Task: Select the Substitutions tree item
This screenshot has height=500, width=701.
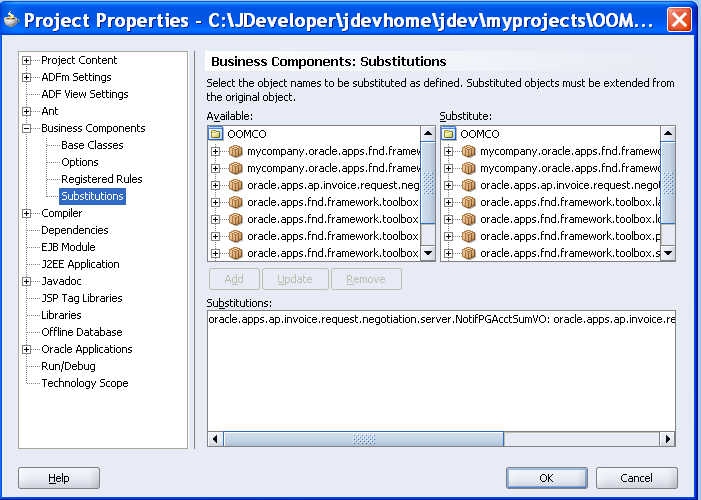Action: coord(92,196)
